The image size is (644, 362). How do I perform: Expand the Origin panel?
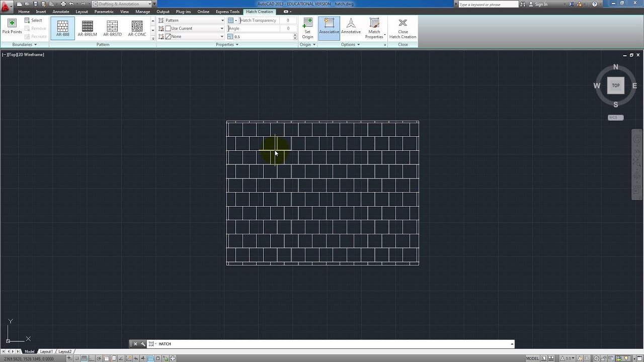coord(307,45)
